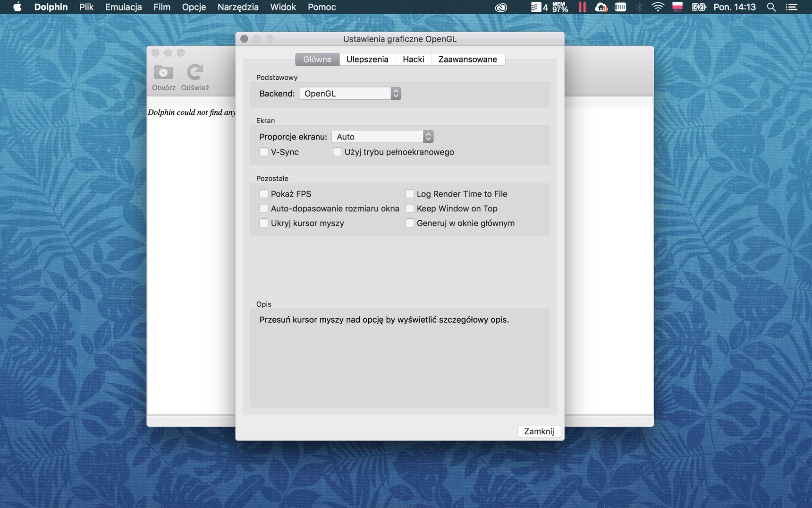Open the Emulacja menu
Viewport: 812px width, 508px height.
(x=124, y=7)
